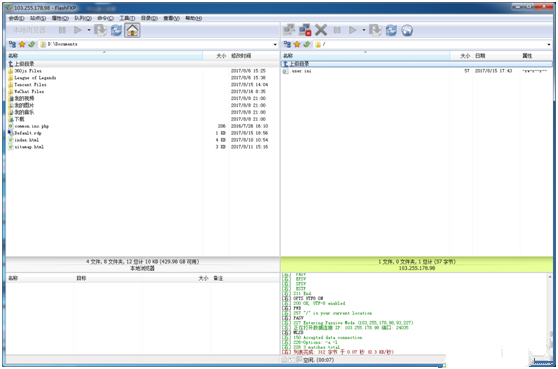The image size is (558, 369).
Task: Open the 命令(C) commands menu
Action: click(105, 18)
